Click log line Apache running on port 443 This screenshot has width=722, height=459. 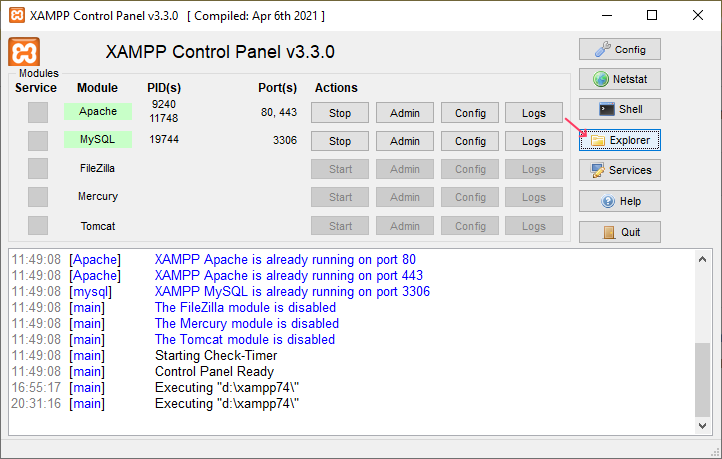289,276
